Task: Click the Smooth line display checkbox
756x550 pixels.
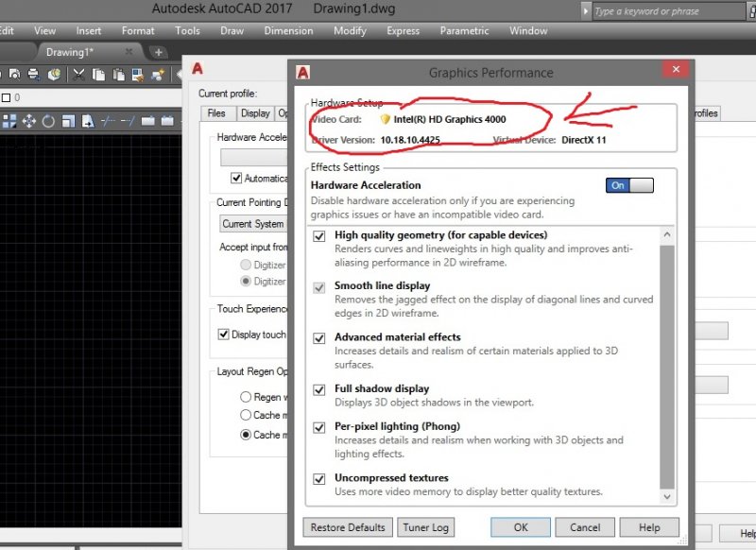Action: click(x=319, y=288)
